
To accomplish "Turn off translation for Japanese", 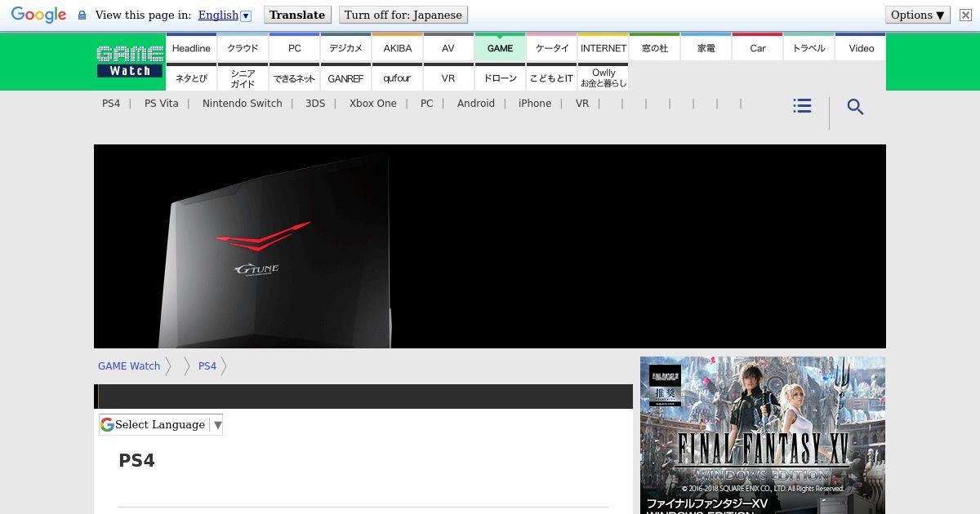I will pos(403,15).
